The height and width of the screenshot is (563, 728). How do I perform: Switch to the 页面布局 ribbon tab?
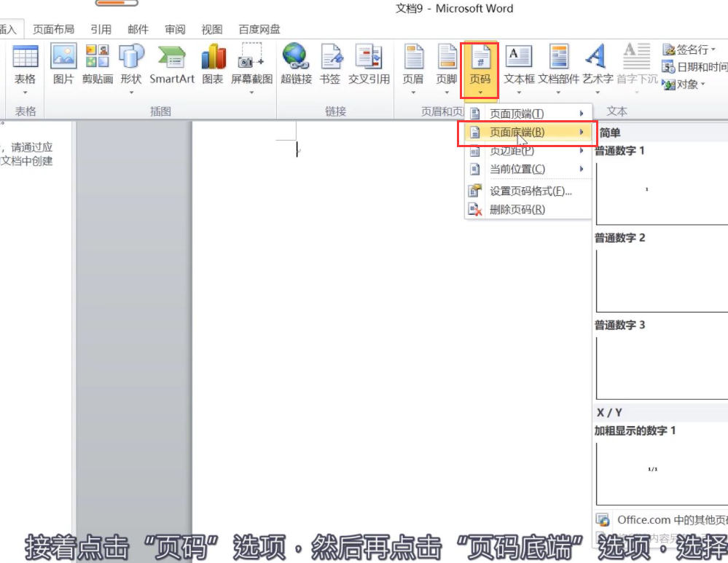[55, 29]
